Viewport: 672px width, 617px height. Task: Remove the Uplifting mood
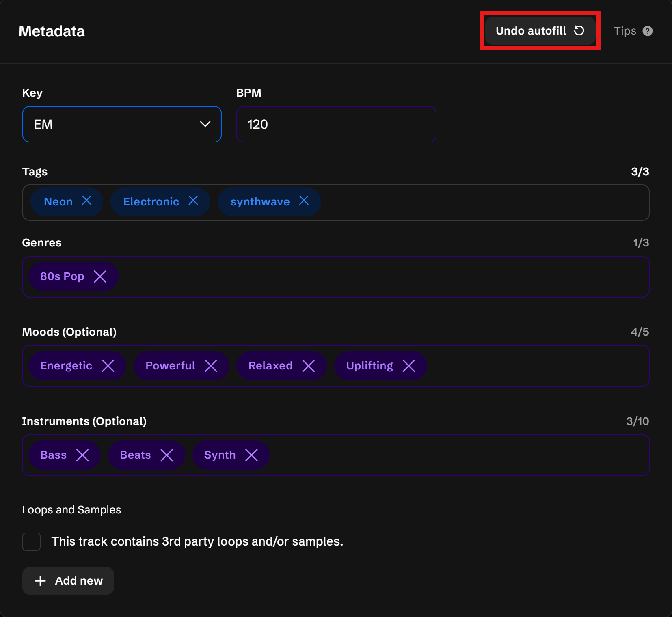tap(408, 366)
